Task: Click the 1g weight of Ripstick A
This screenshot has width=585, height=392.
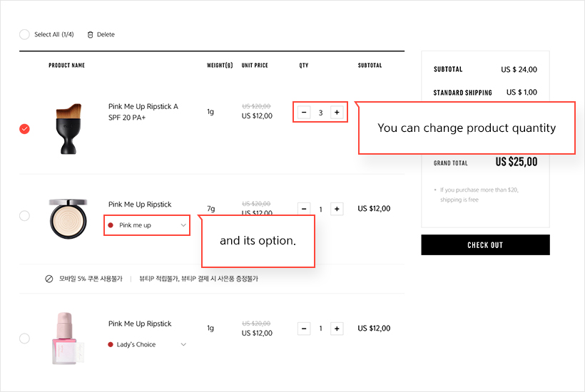Action: pyautogui.click(x=210, y=112)
